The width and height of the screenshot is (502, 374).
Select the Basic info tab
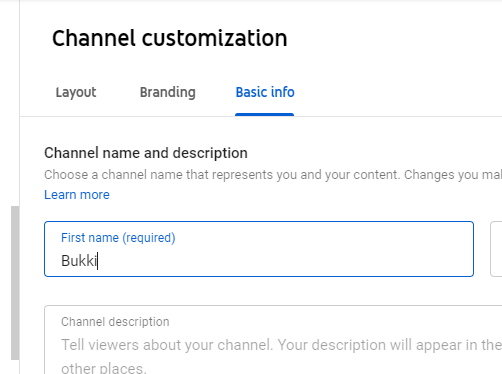265,92
